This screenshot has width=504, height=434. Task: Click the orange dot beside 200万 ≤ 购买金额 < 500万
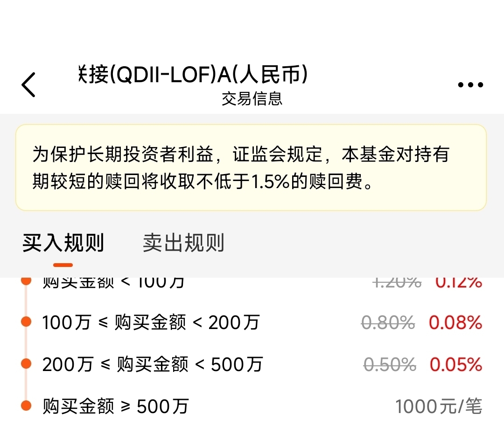[x=26, y=364]
